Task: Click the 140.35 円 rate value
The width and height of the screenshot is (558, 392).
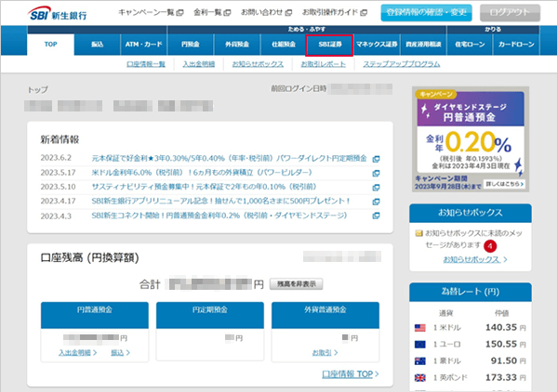Action: coord(505,327)
